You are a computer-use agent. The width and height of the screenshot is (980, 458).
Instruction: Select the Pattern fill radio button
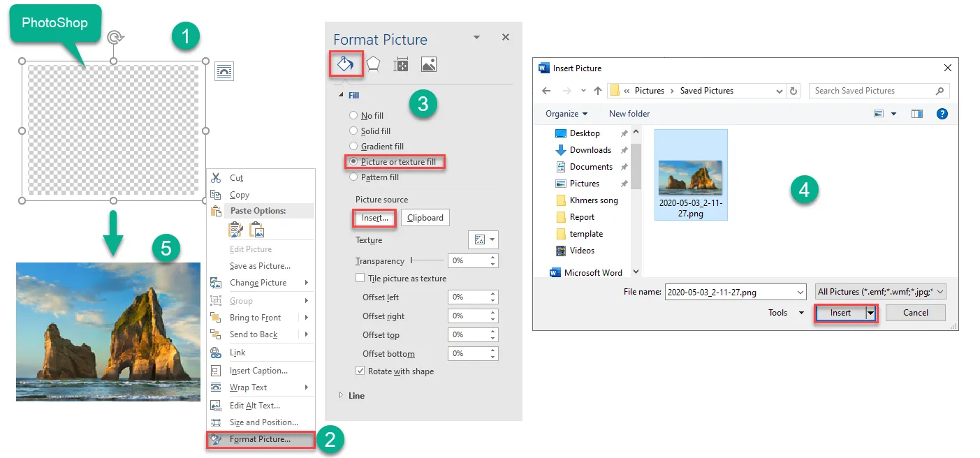[353, 177]
